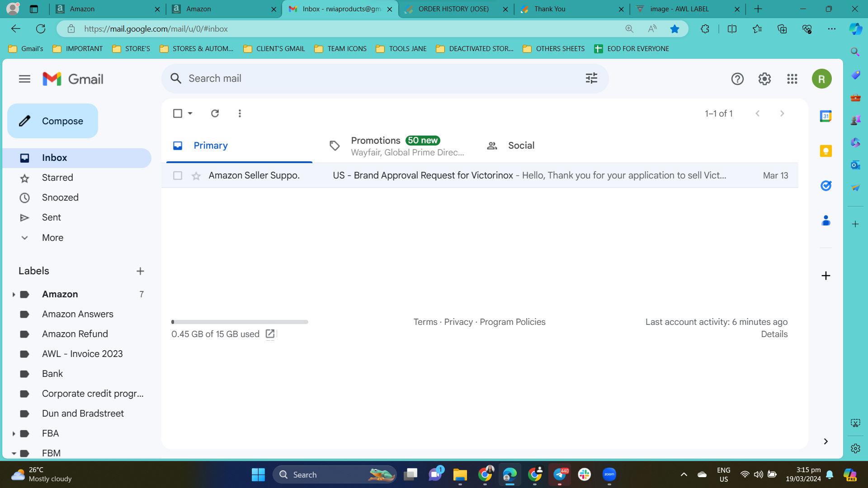Open account activity Details link
Viewport: 868px width, 488px height.
pyautogui.click(x=774, y=334)
